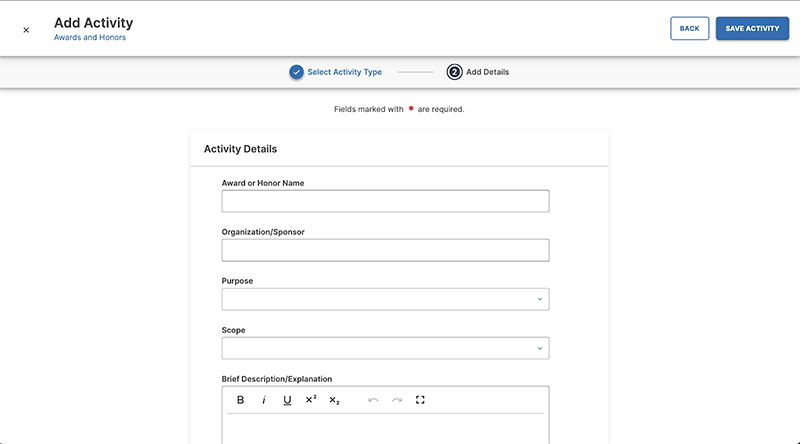Open the Purpose dropdown

tap(385, 299)
